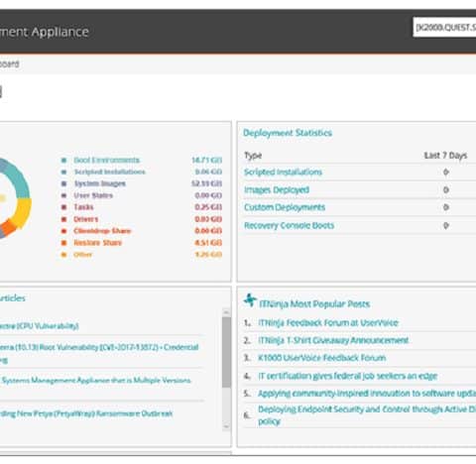Open Deploying Endpoint Security and Control post
Image resolution: width=476 pixels, height=464 pixels.
coord(367,415)
